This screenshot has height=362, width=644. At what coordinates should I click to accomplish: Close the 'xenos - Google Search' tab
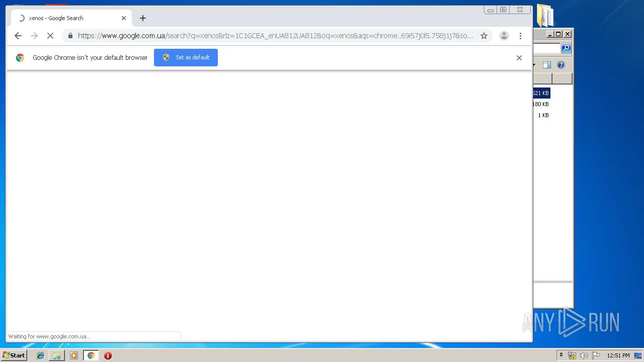[x=124, y=18]
